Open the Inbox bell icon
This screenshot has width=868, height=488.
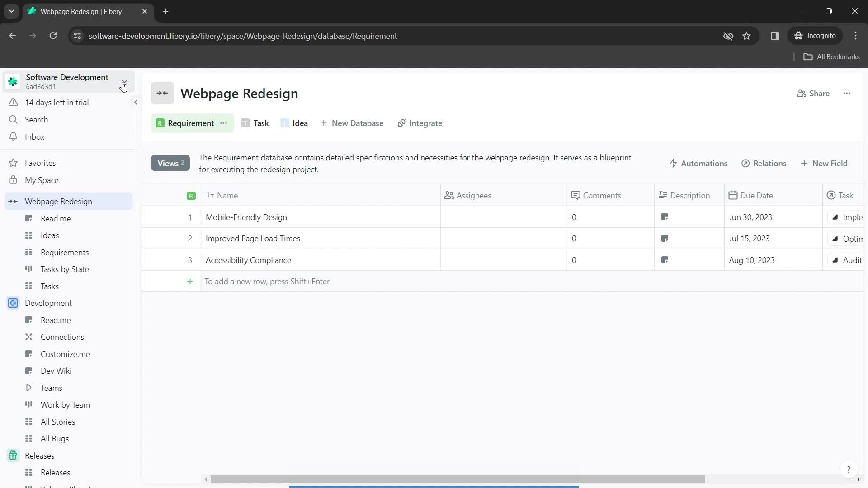pos(13,136)
